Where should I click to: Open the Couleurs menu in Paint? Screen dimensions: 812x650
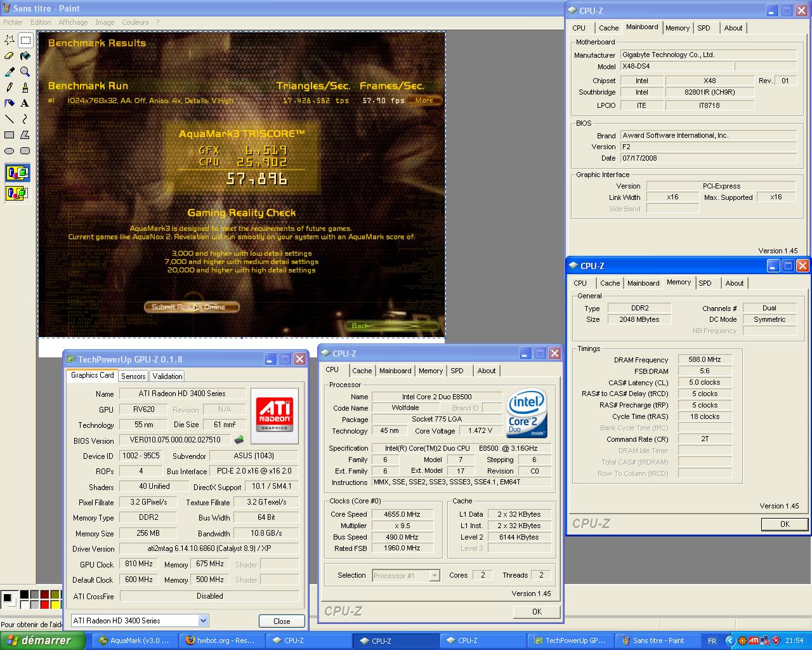tap(135, 22)
